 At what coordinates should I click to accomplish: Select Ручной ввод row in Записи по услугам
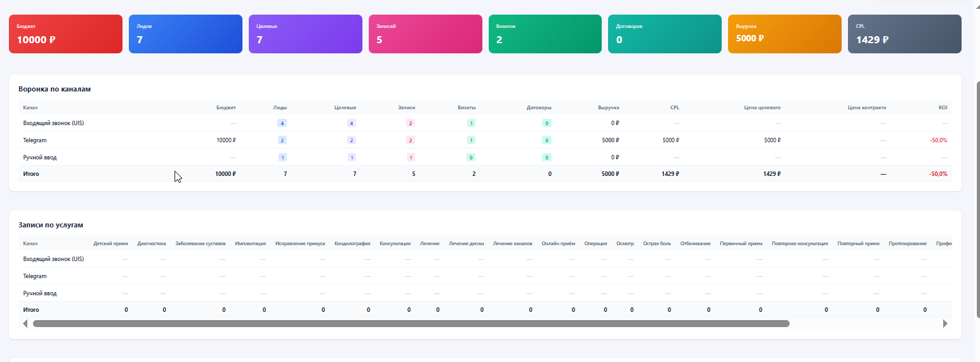click(40, 293)
